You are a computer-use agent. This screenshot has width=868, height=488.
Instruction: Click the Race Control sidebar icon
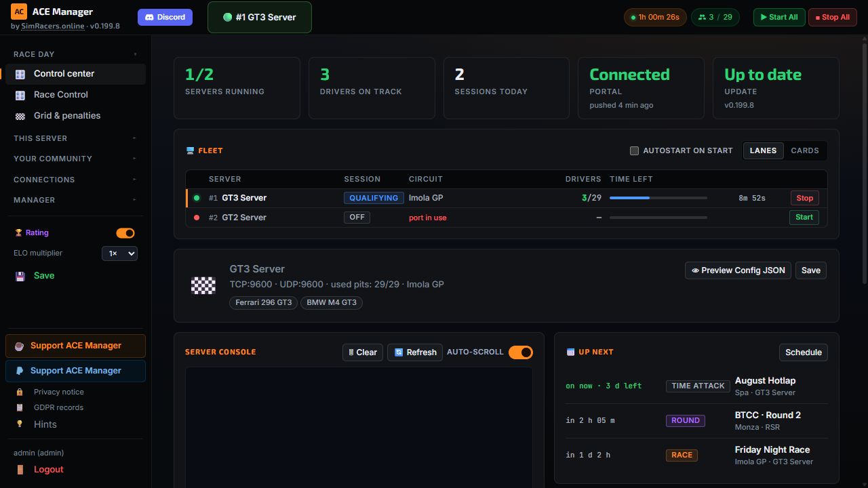point(20,95)
